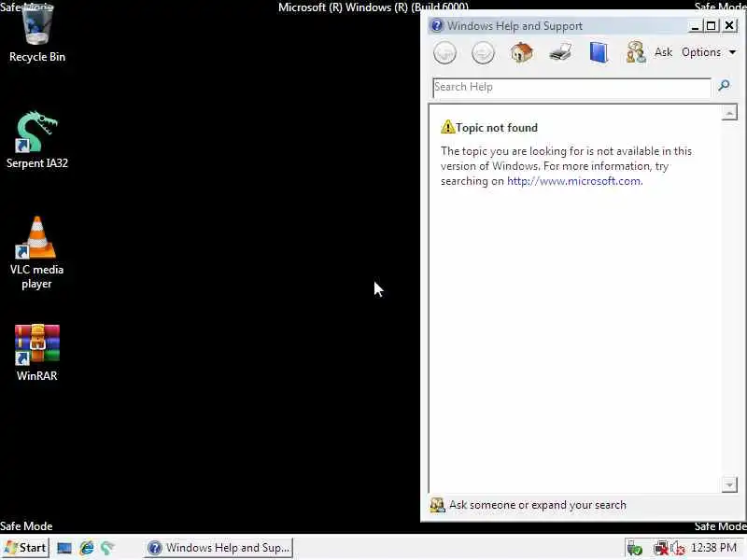This screenshot has height=560, width=747.
Task: Click the magnifying glass search button
Action: click(x=725, y=86)
